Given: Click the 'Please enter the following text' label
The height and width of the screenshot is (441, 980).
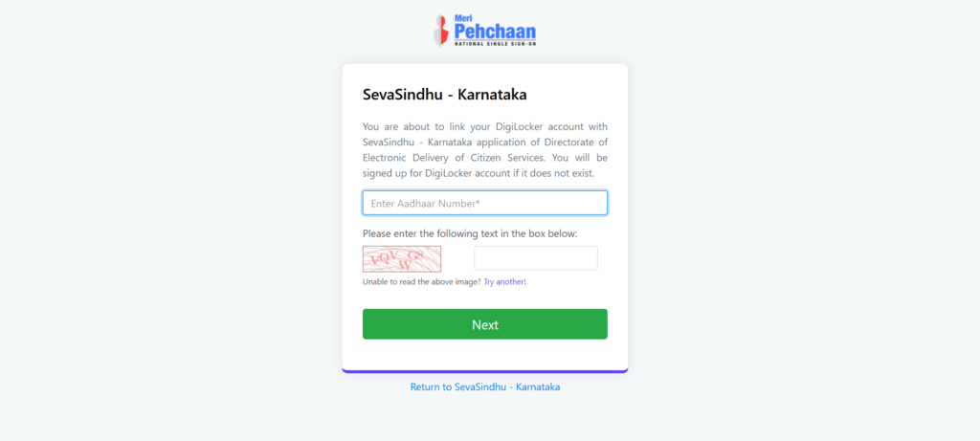Looking at the screenshot, I should pyautogui.click(x=470, y=233).
